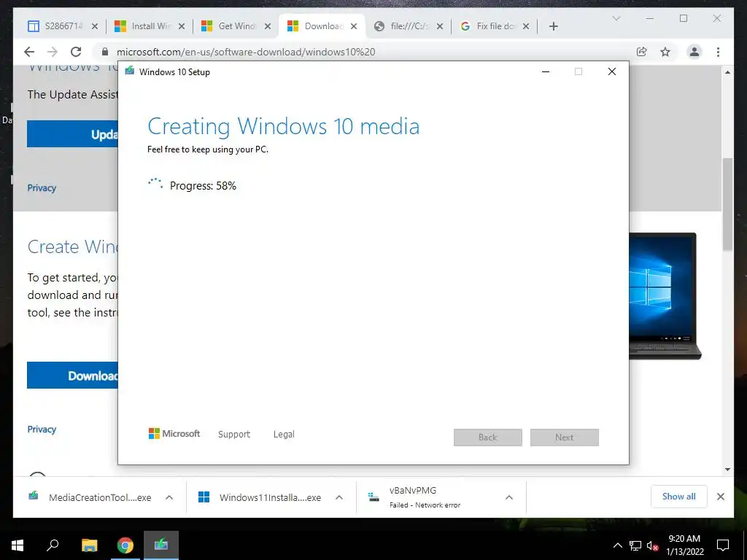
Task: Click the Download tool blue button
Action: tap(72, 376)
